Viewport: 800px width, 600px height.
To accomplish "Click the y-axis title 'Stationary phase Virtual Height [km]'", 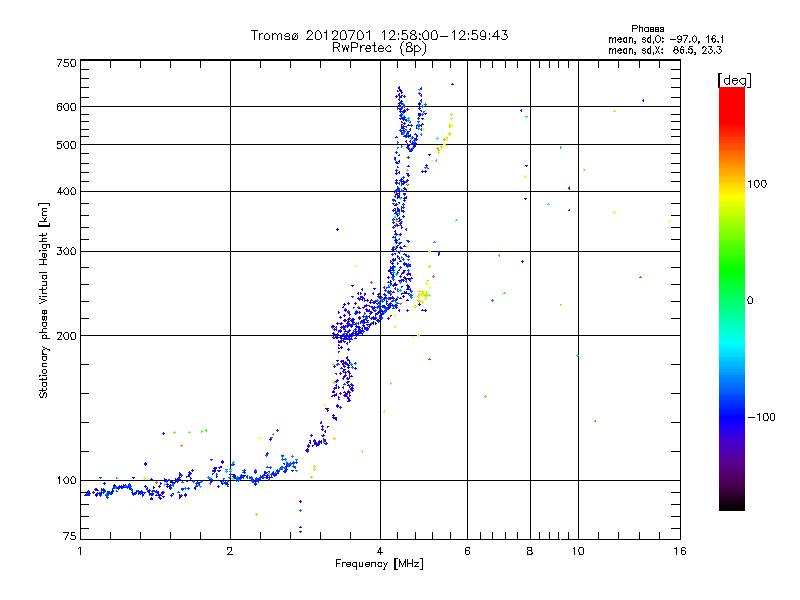I will [43, 301].
